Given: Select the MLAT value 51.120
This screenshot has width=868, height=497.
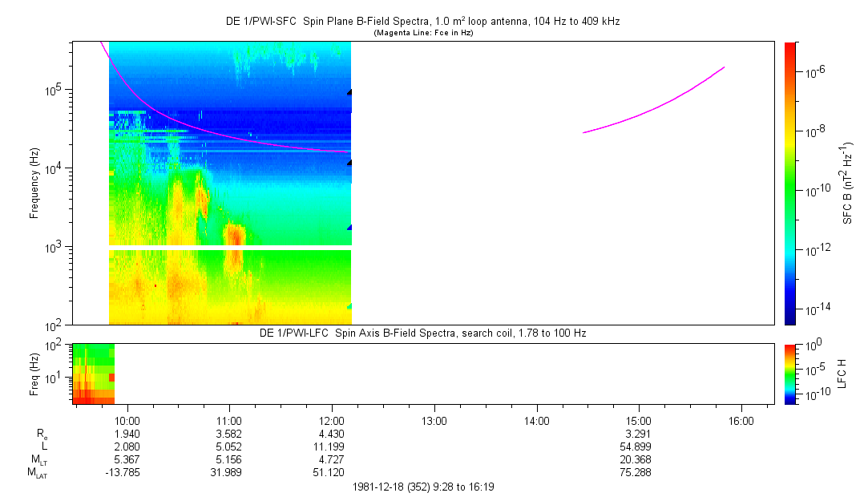Looking at the screenshot, I should 332,473.
